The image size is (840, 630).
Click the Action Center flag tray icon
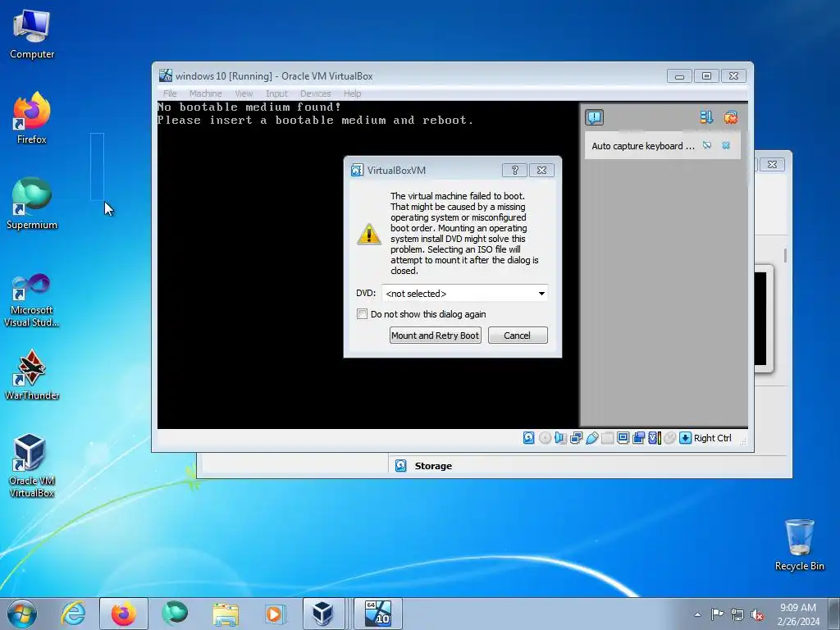tap(717, 614)
